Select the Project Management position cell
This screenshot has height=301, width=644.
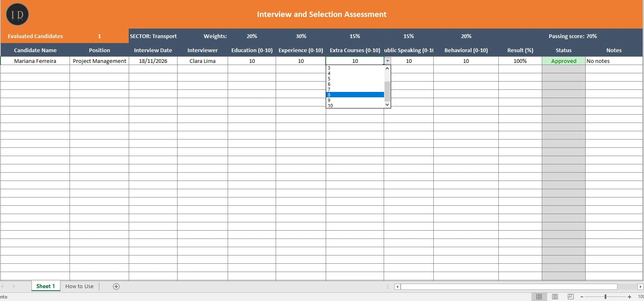click(99, 61)
